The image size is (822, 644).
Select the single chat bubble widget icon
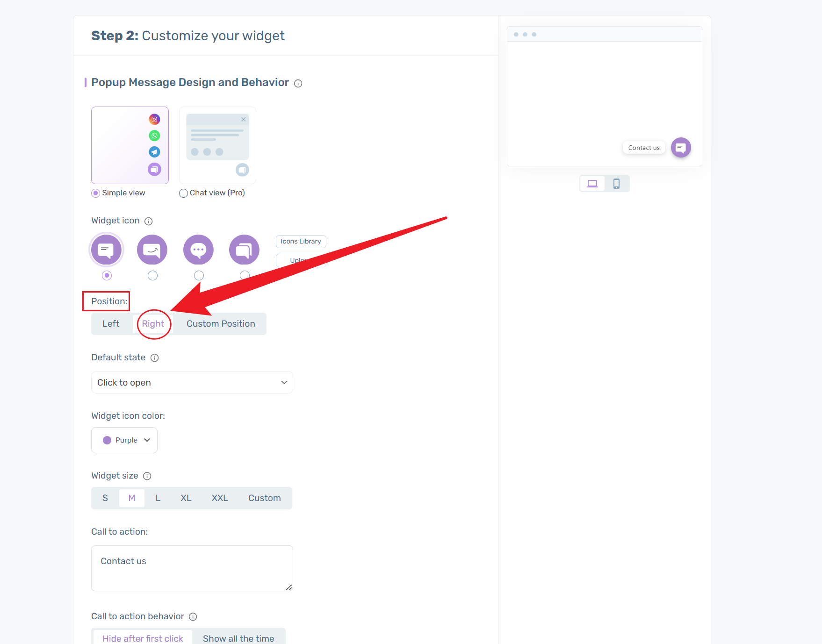(106, 250)
